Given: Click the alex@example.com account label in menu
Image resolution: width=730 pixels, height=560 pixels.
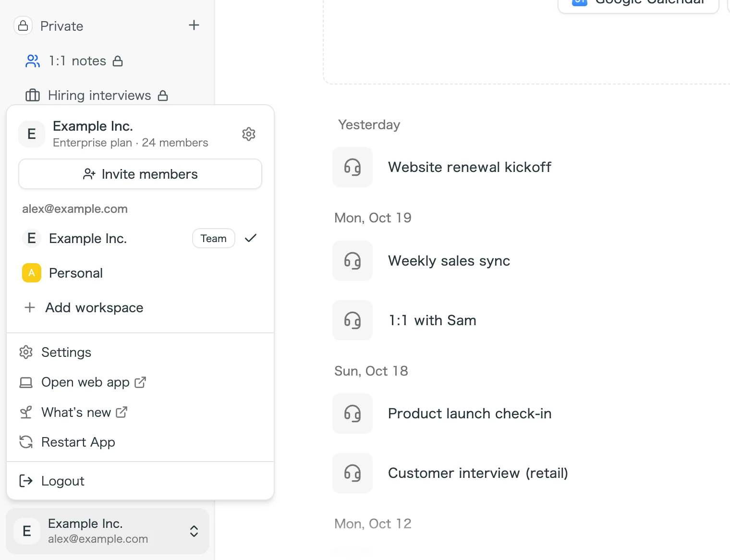Looking at the screenshot, I should pos(75,209).
